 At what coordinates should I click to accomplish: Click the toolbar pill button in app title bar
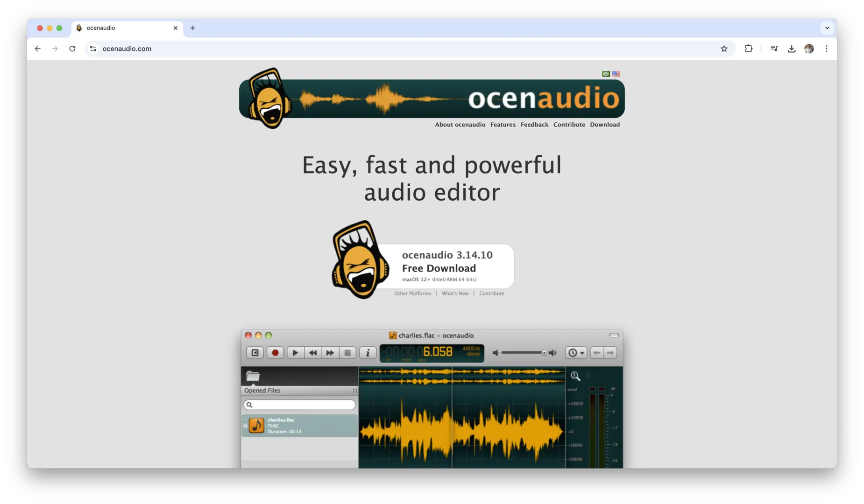pyautogui.click(x=614, y=335)
